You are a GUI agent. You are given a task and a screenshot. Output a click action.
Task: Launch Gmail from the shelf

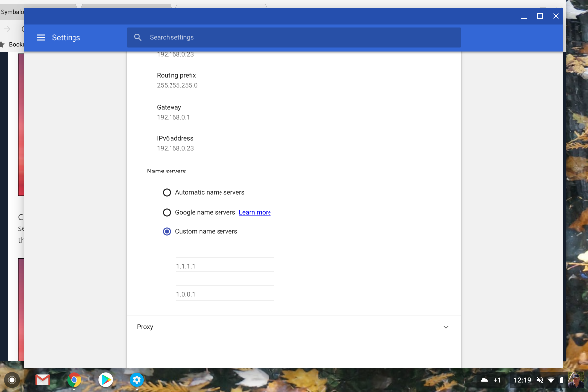click(x=42, y=379)
